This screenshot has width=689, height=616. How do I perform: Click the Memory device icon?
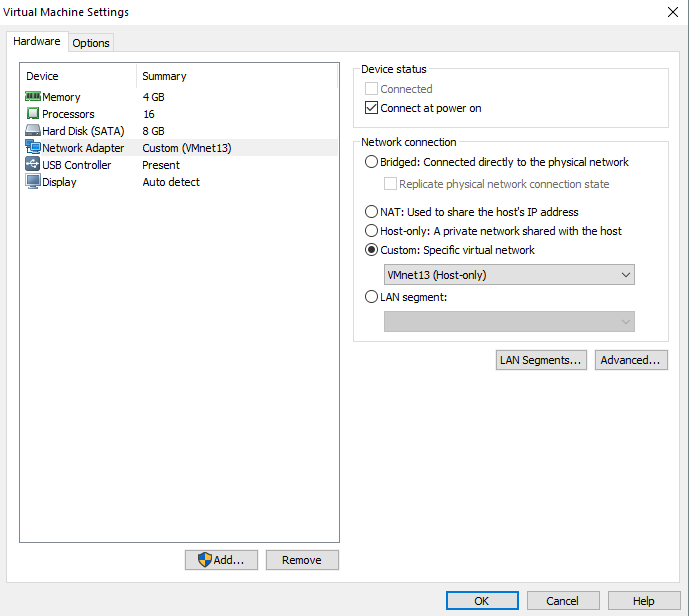32,97
